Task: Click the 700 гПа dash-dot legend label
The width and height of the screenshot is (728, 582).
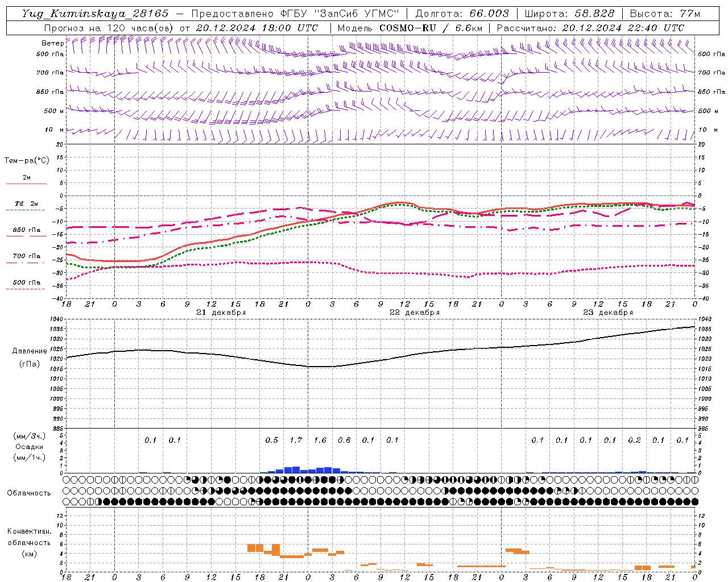Action: point(26,256)
